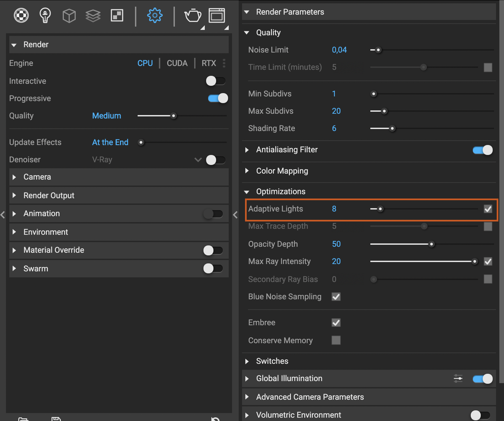Edit the Max Subdivs value 20
The image size is (504, 421).
click(x=336, y=111)
